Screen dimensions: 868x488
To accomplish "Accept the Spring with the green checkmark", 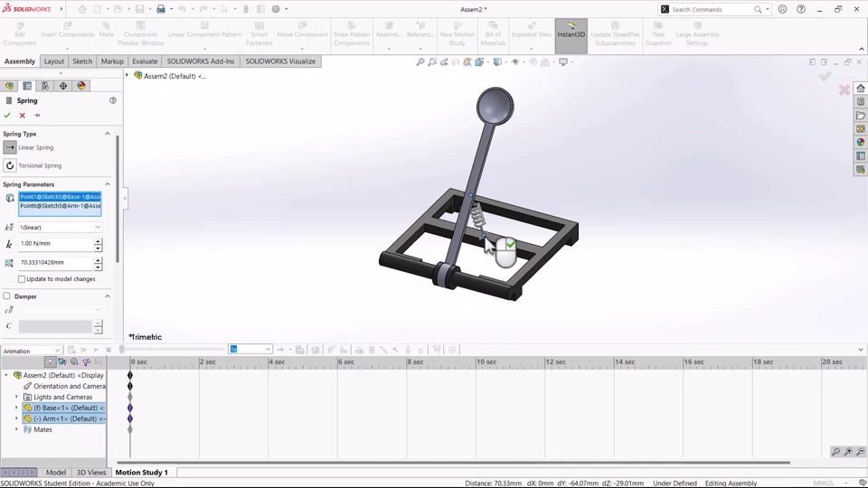I will pos(7,115).
